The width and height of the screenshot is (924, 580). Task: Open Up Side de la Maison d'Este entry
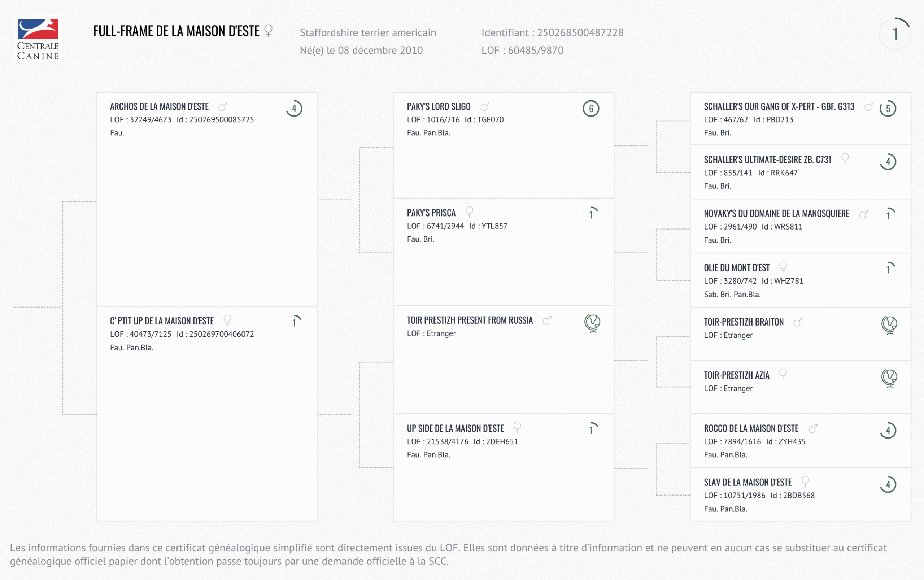pos(455,428)
